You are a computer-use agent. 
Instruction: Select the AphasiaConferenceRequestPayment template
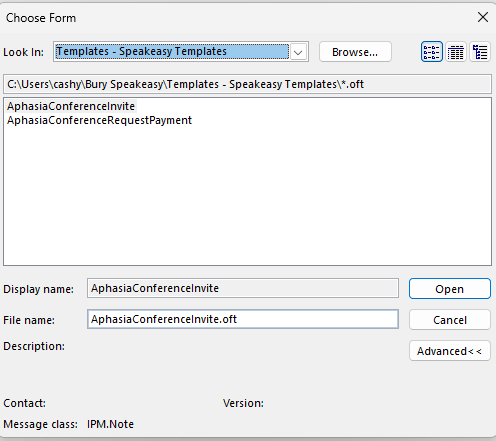click(99, 120)
